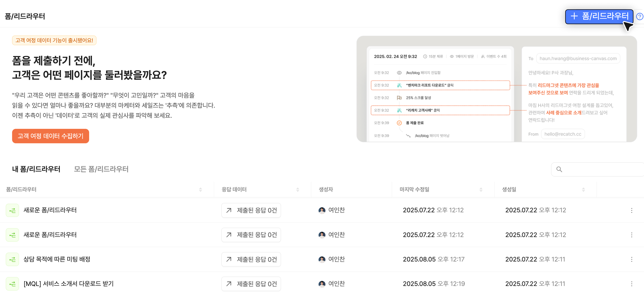Screen dimensions: 644x294
Task: Click green router icon of first 새로운 폼/리드라우터 row
Action: tap(12, 210)
